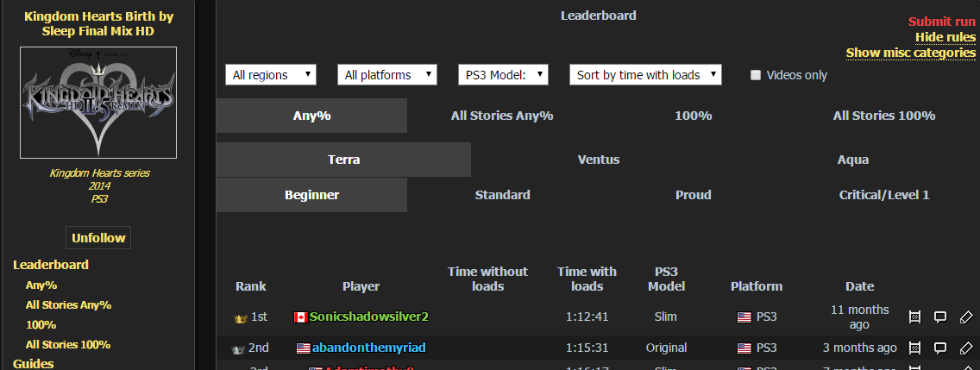The height and width of the screenshot is (370, 980).
Task: Select the Any% category tab
Action: pyautogui.click(x=312, y=116)
